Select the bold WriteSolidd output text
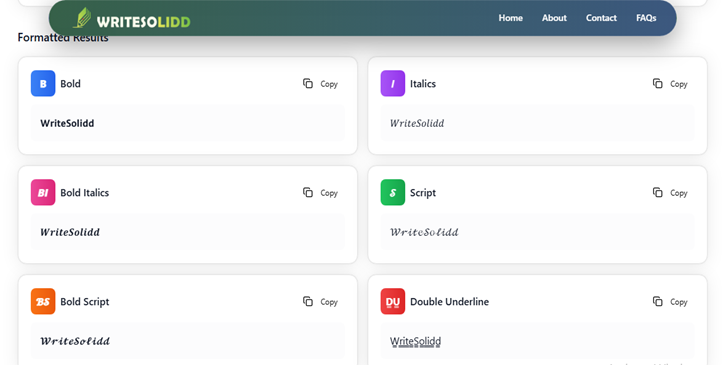The height and width of the screenshot is (365, 723). 67,123
